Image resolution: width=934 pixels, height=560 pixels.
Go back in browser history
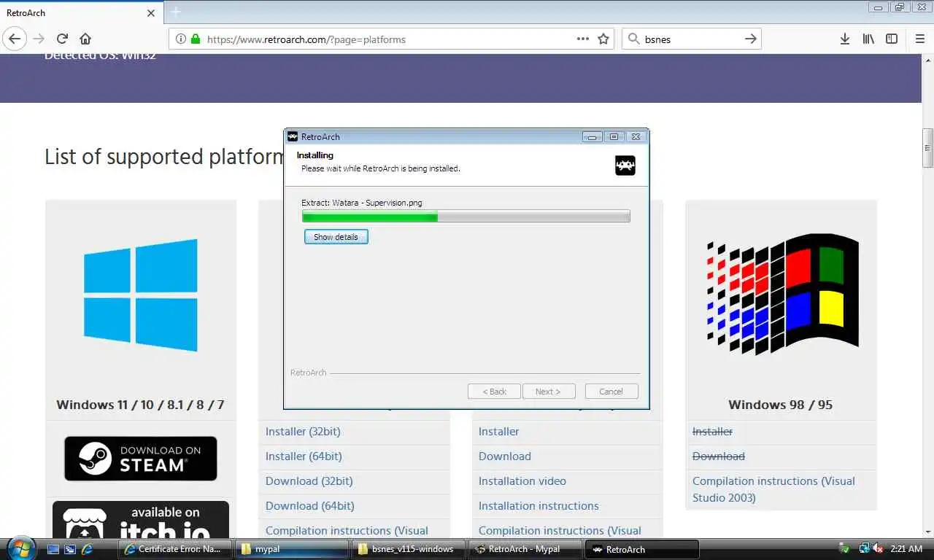[15, 39]
